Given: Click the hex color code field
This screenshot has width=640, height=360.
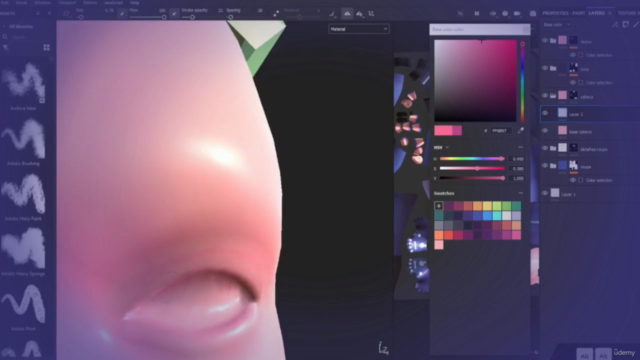Looking at the screenshot, I should pyautogui.click(x=500, y=131).
